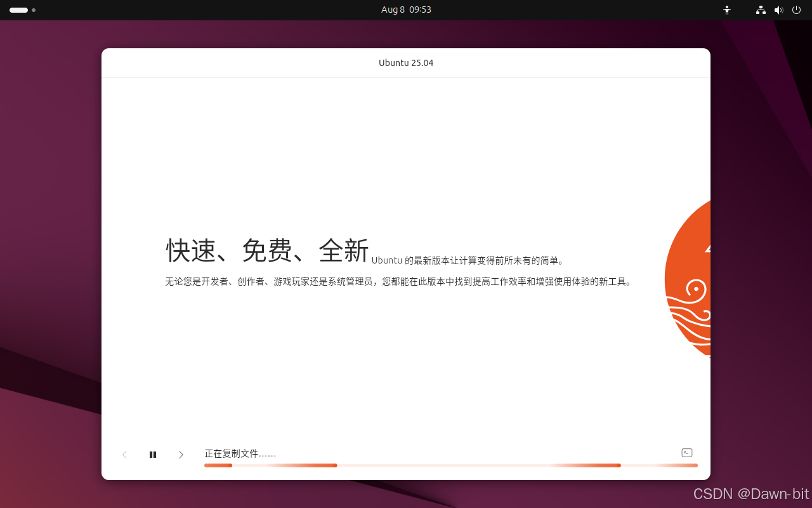Click the heading 快速、免费、全新
The width and height of the screenshot is (812, 508).
pyautogui.click(x=267, y=251)
